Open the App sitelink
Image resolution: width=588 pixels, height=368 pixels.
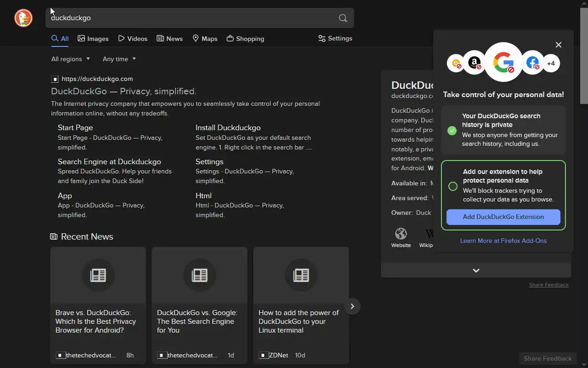pyautogui.click(x=65, y=195)
